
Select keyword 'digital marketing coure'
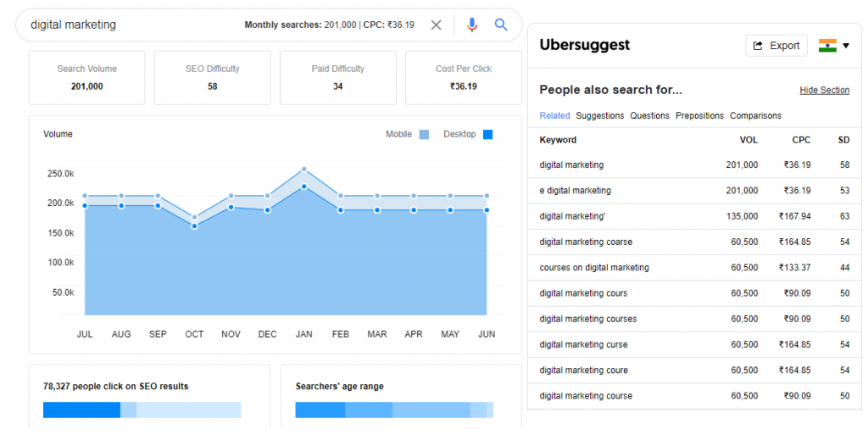point(583,370)
